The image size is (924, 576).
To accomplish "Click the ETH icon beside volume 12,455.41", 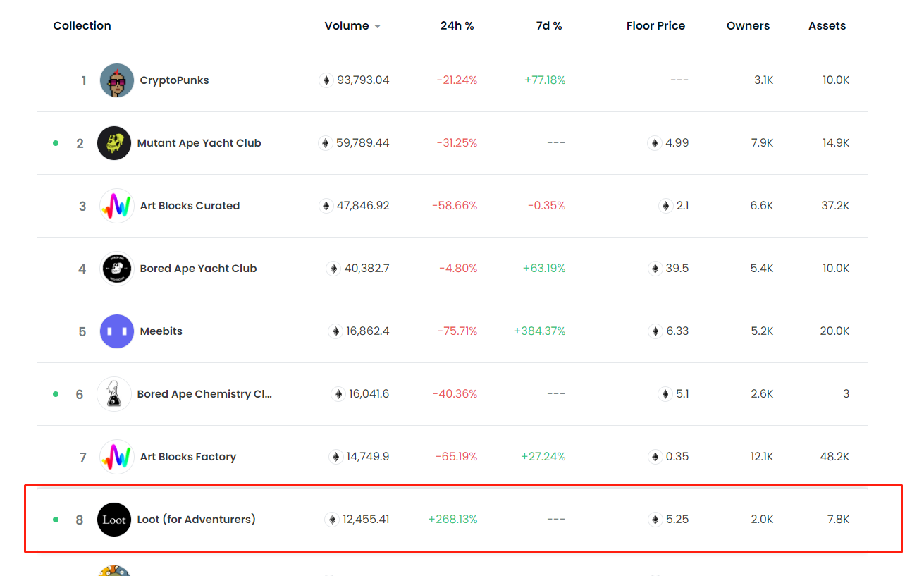I will tap(331, 520).
